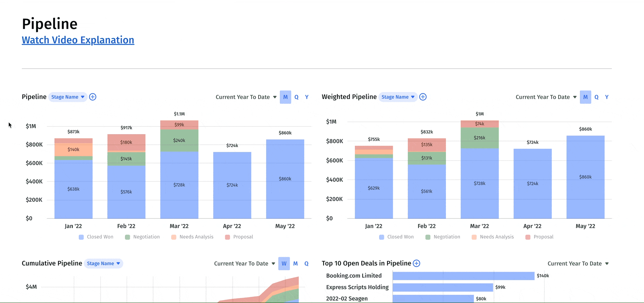The image size is (644, 303).
Task: Click Weighted Feb '22 $131k Negotiation segment
Action: coord(427,158)
